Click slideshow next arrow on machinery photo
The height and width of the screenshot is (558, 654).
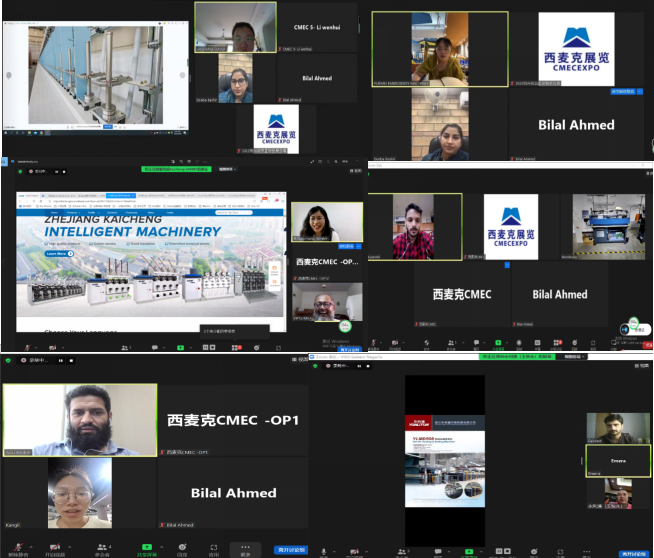[182, 75]
